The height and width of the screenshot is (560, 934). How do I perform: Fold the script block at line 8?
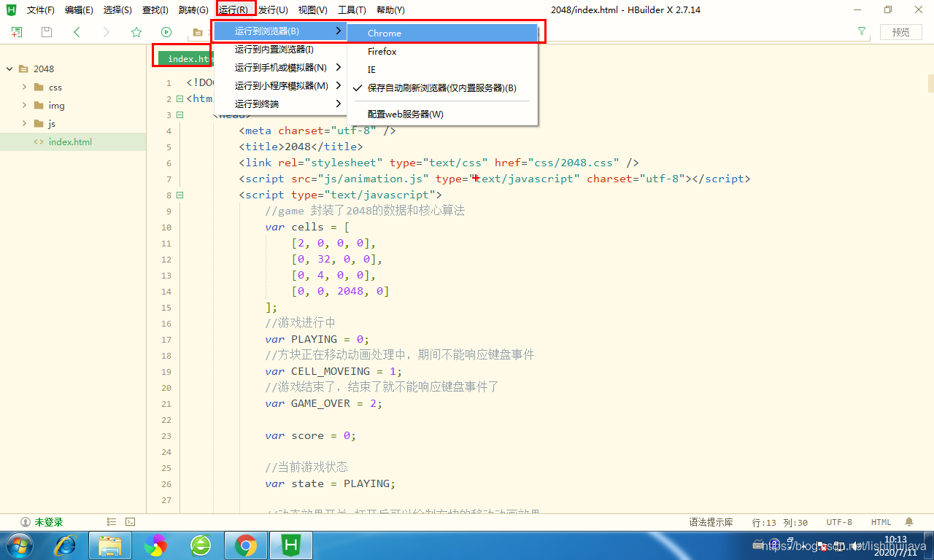(x=180, y=195)
